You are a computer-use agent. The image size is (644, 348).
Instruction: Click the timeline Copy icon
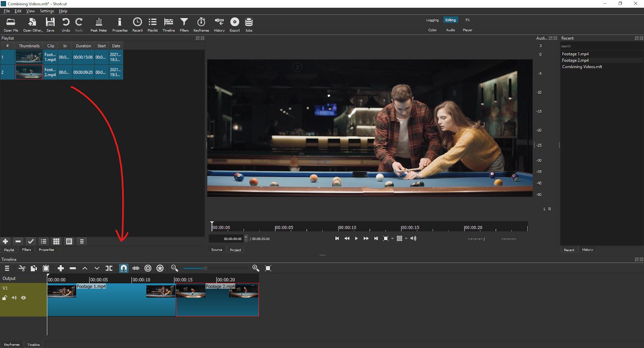click(34, 268)
